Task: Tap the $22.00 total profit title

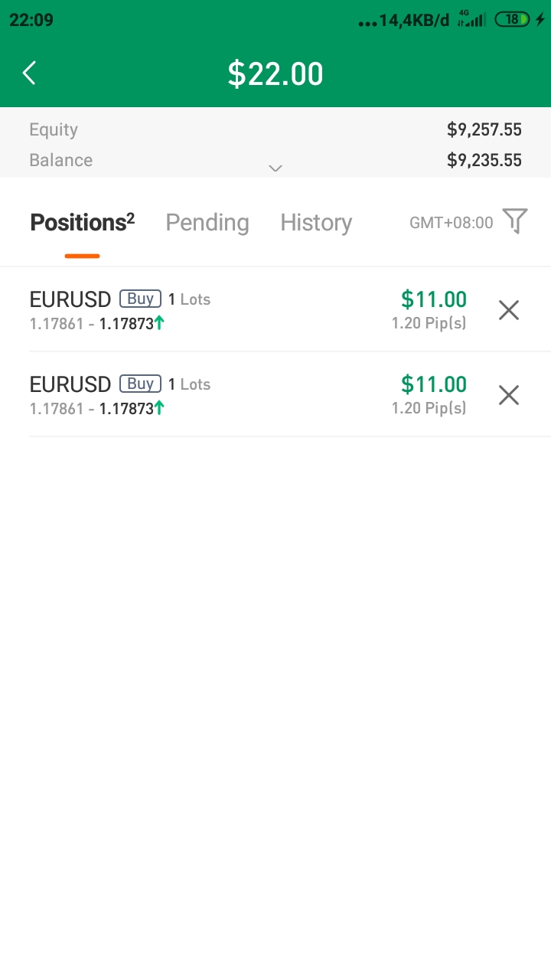Action: click(x=275, y=73)
